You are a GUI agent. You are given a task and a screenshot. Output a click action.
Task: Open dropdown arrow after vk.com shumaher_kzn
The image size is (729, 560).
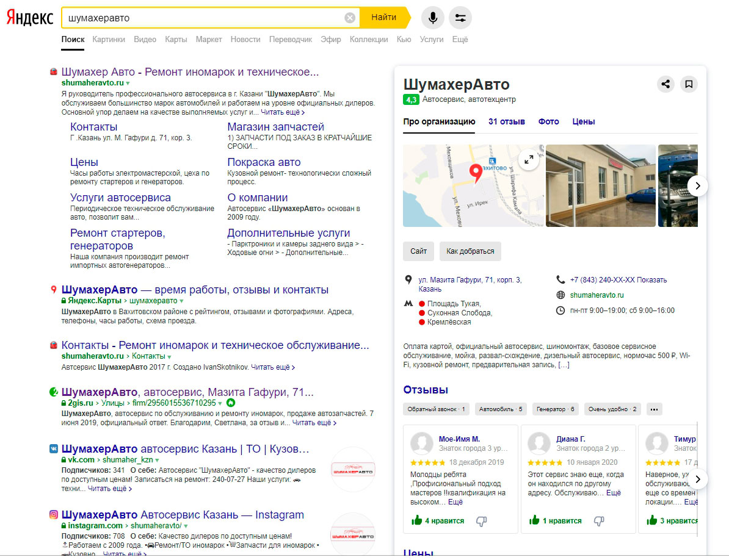click(157, 460)
